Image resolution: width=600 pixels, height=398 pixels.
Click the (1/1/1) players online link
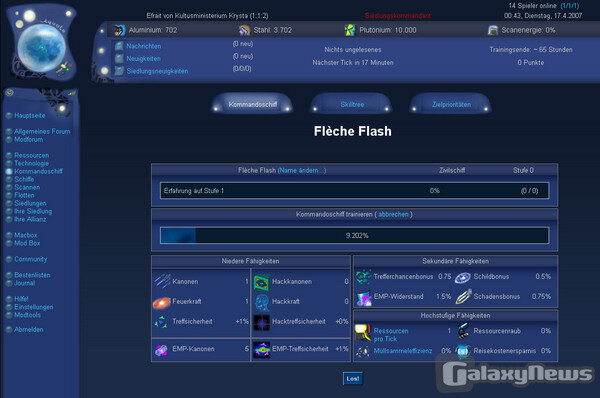tap(570, 6)
